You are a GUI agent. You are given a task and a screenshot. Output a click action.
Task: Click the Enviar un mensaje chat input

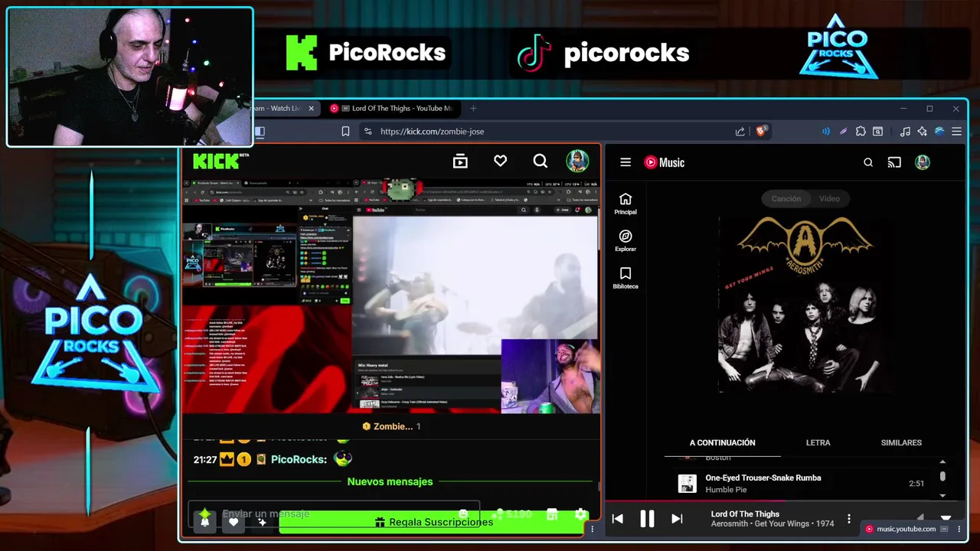click(333, 514)
